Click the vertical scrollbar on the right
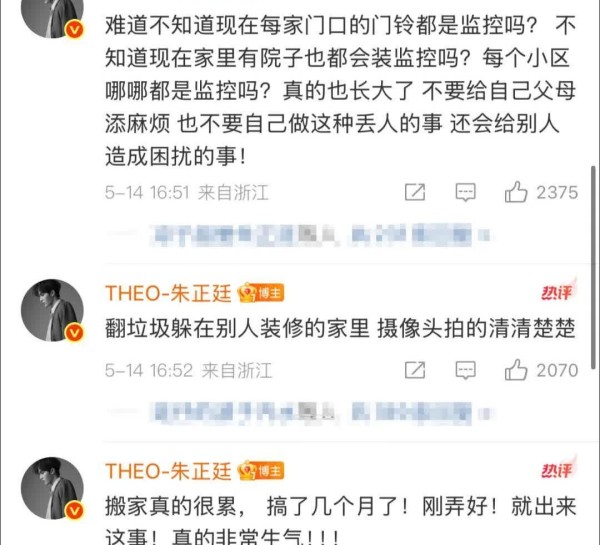This screenshot has height=545, width=600. coord(594,268)
